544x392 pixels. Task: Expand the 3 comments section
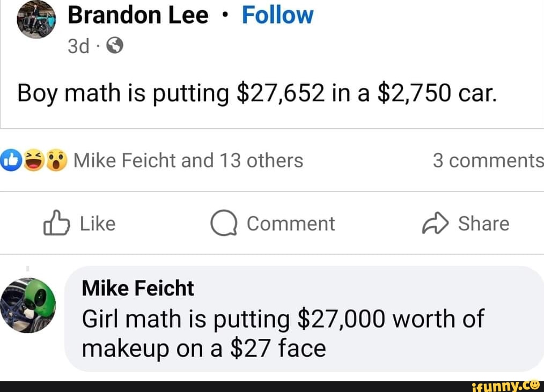[x=488, y=160]
